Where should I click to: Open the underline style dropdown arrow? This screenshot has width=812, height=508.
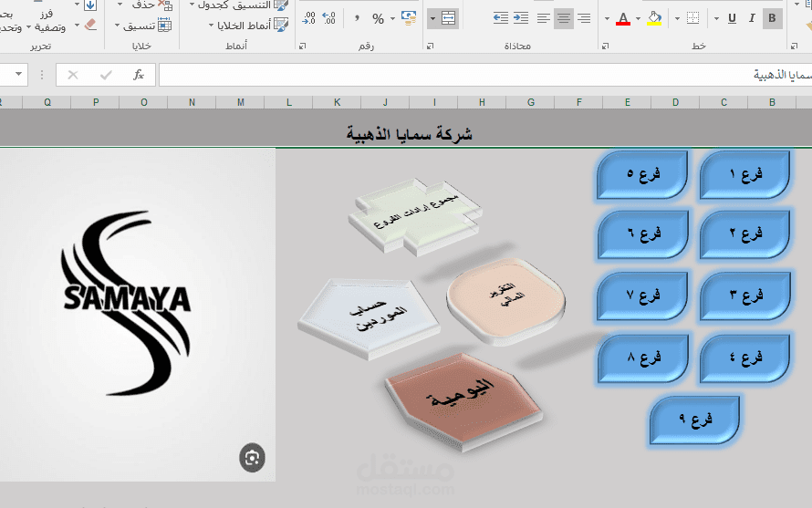pyautogui.click(x=716, y=18)
